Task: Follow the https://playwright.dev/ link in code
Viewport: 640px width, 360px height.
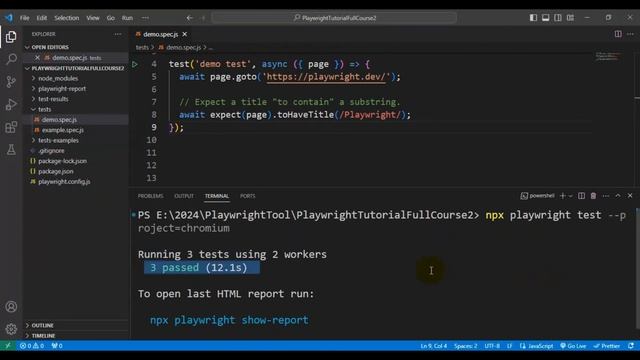Action: click(x=326, y=77)
